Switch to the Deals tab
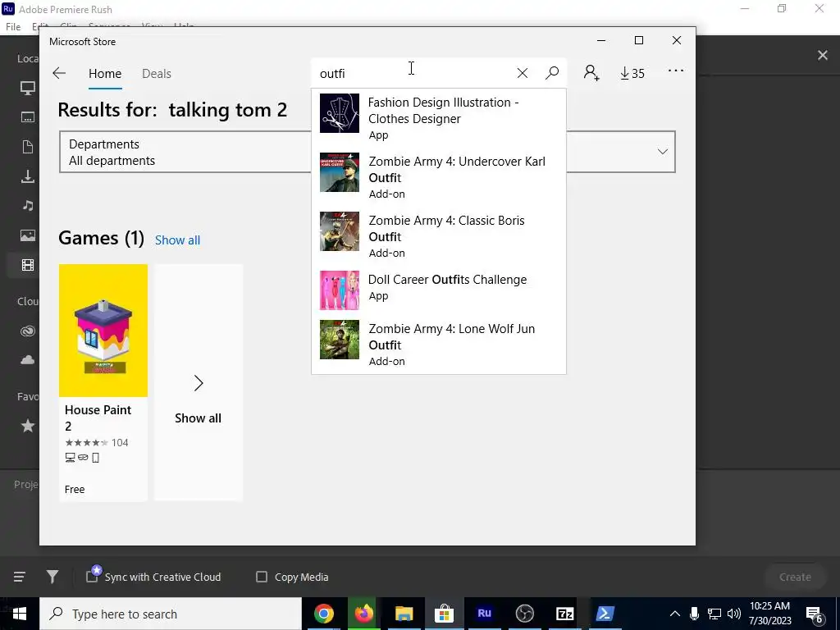The height and width of the screenshot is (630, 840). point(157,73)
